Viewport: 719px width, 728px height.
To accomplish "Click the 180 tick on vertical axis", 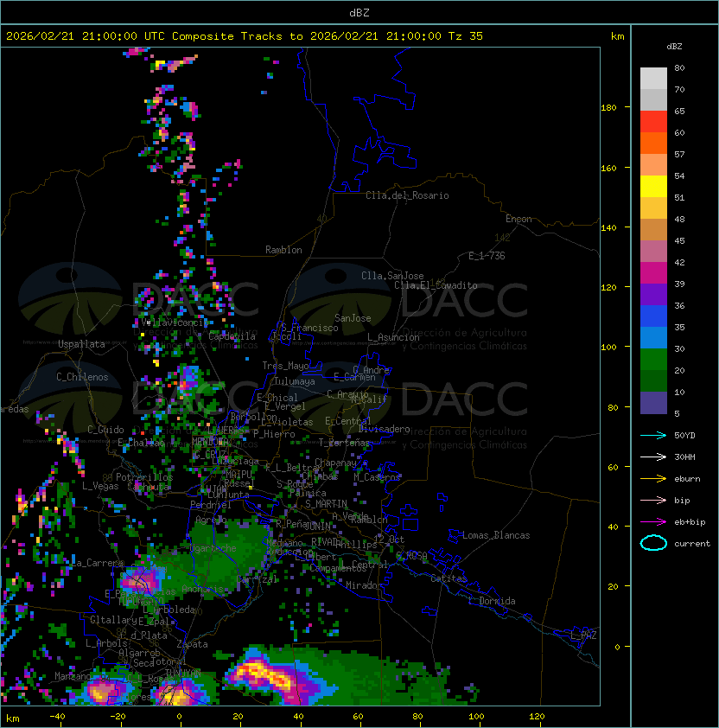I will [608, 108].
